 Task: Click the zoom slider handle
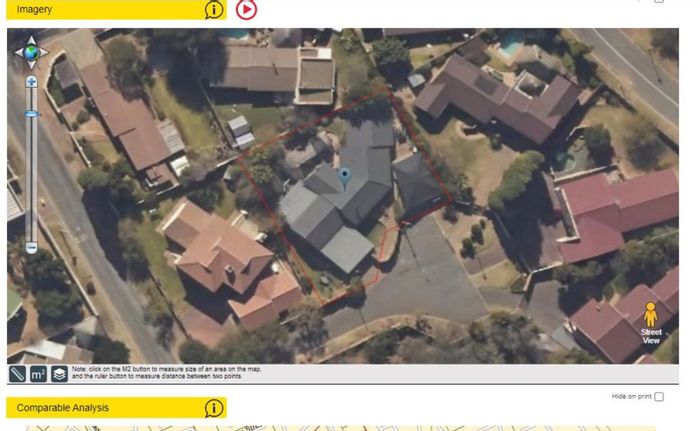pyautogui.click(x=31, y=114)
